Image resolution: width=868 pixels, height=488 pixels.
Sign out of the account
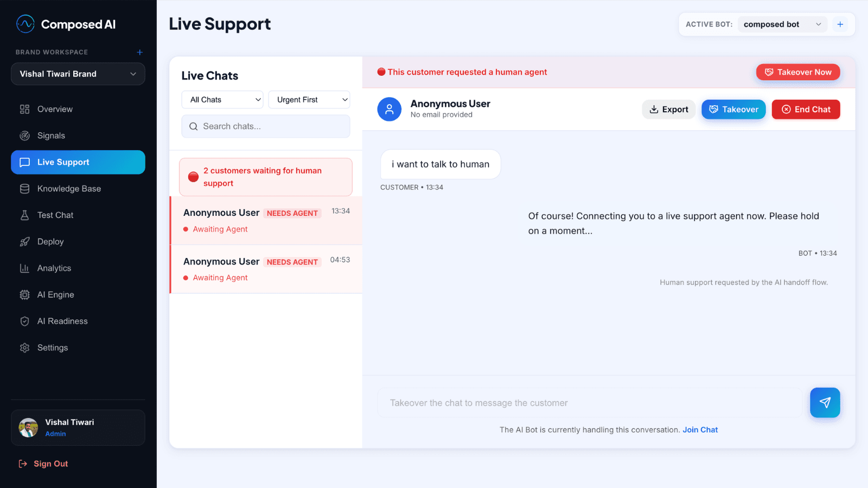click(43, 464)
